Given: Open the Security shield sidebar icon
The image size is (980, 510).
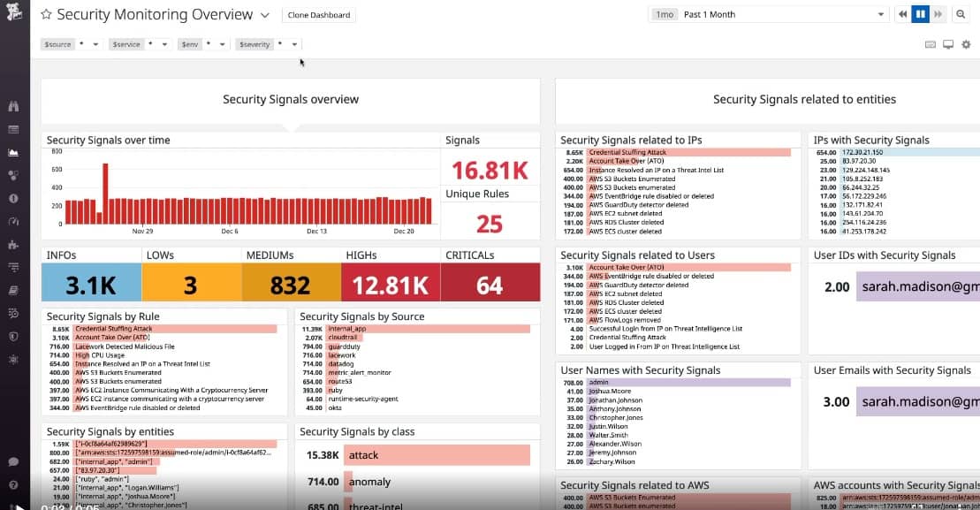Looking at the screenshot, I should [x=14, y=336].
